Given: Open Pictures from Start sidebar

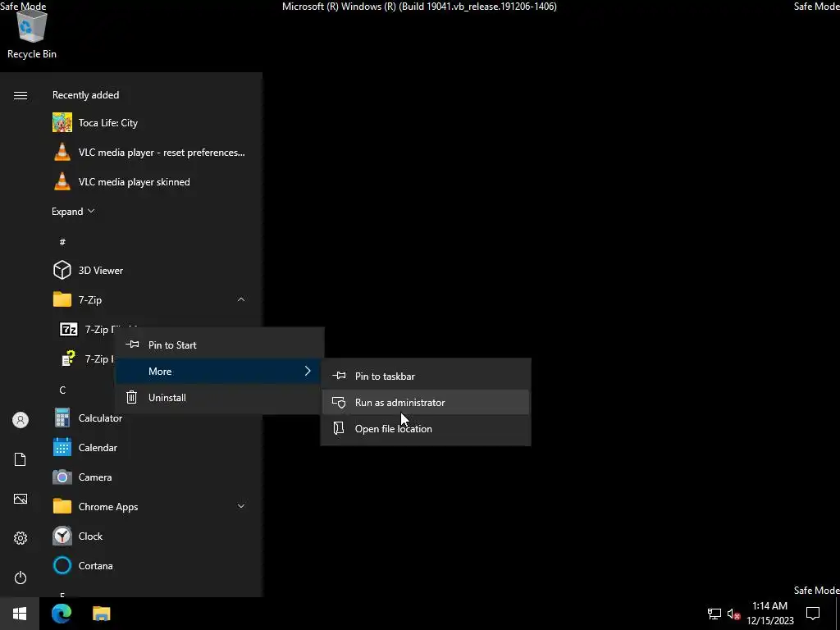Looking at the screenshot, I should coord(21,499).
